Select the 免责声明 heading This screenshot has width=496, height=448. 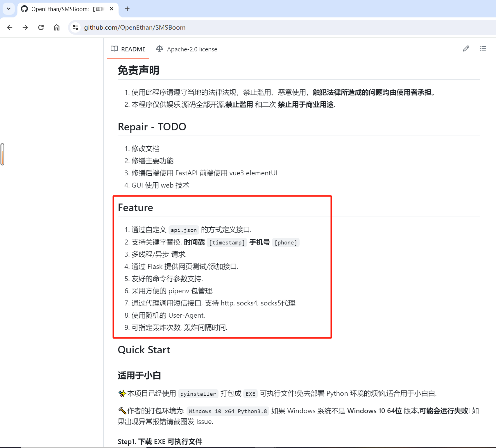click(x=139, y=70)
